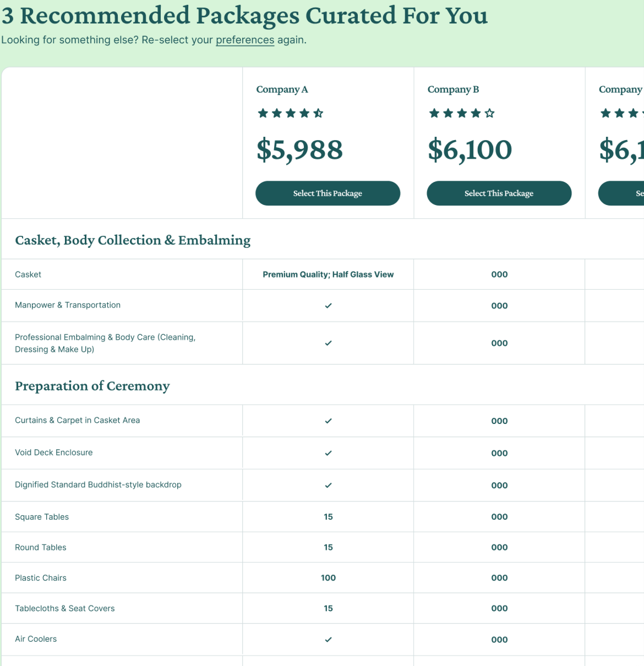644x666 pixels.
Task: Click Company A's first rating star
Action: pyautogui.click(x=263, y=113)
